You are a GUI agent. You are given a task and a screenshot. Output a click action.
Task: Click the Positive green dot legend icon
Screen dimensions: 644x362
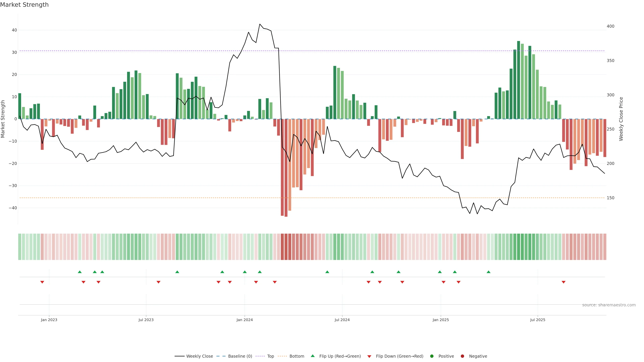tap(432, 356)
